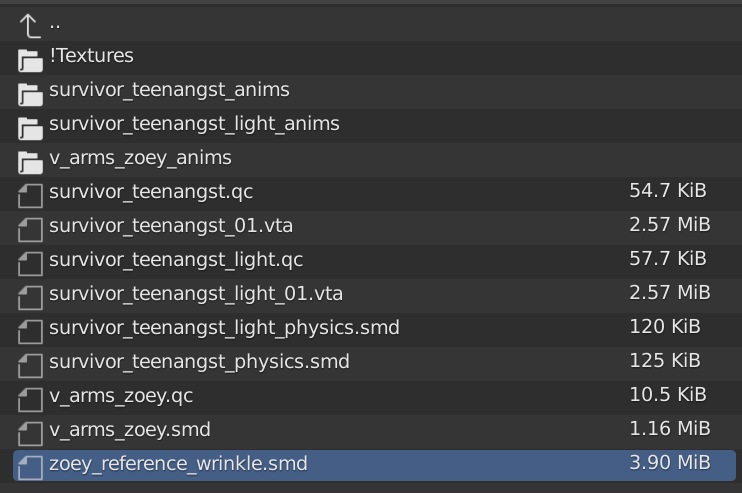Viewport: 742px width, 493px height.
Task: Click the parent directory up-arrow icon
Action: [x=30, y=25]
